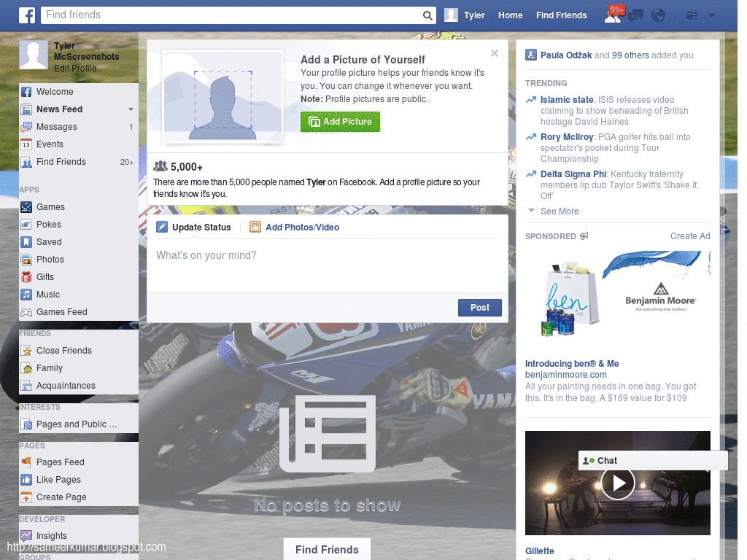Click the search magnifier icon
Screen dimensions: 747x560
[x=427, y=15]
